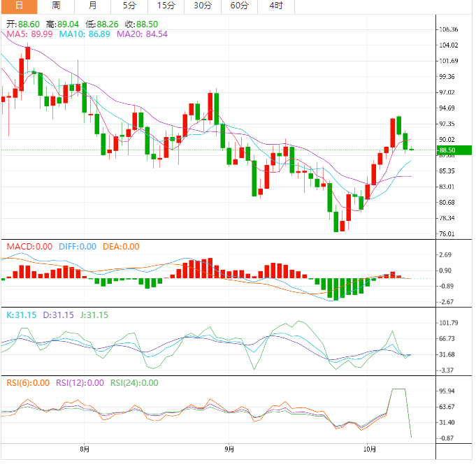Viewport: 476px width, 469px height.
Task: Click the D:31.15 indicator label
Action: (x=58, y=315)
